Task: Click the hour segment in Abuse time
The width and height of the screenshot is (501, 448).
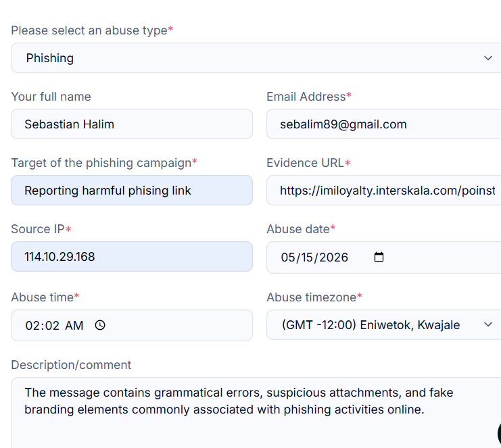Action: (x=32, y=326)
